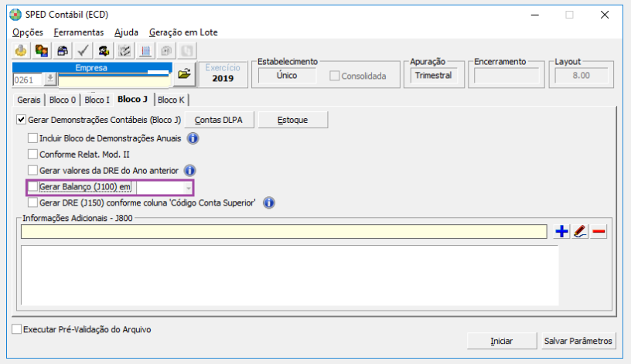Screen dimensions: 631x364
Task: Select the Bloco J tab
Action: (133, 99)
